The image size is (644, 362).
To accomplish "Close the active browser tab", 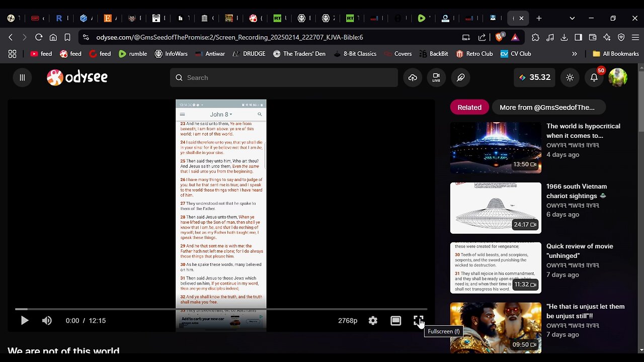I will pos(521,18).
